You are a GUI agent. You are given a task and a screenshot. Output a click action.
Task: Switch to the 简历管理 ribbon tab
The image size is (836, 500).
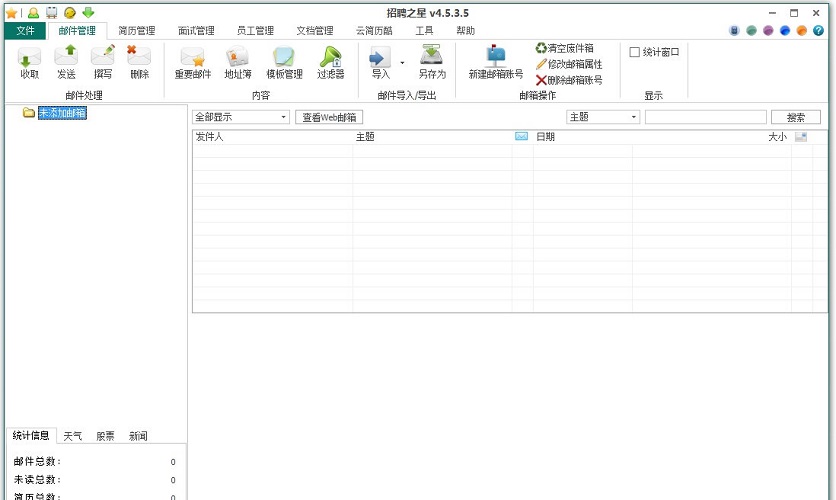[x=136, y=31]
